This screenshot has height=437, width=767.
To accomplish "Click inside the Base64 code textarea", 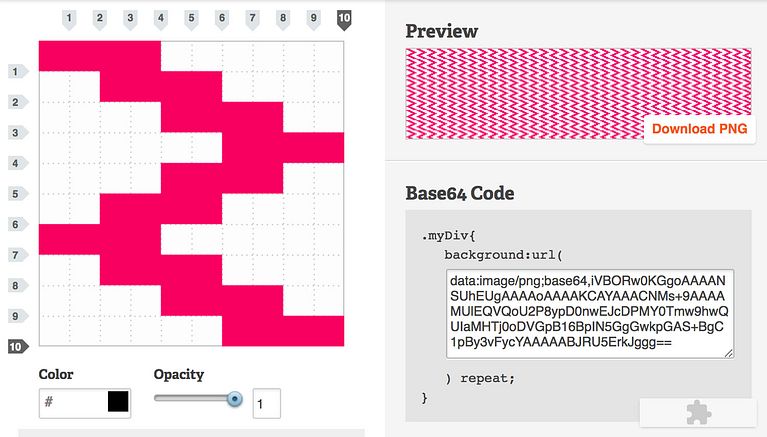I will [590, 313].
